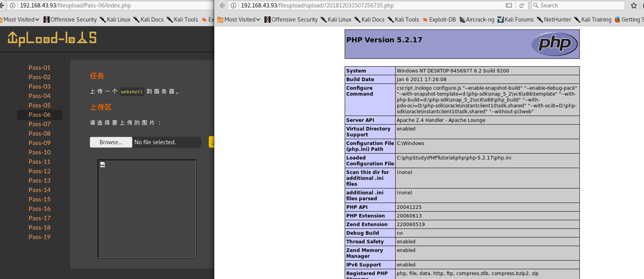Open site info icon beside Pass-06 URL
This screenshot has width=644, height=279.
[12, 5]
